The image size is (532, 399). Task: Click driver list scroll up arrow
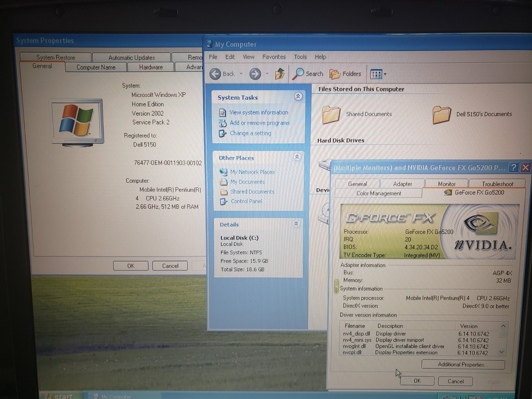[x=503, y=326]
